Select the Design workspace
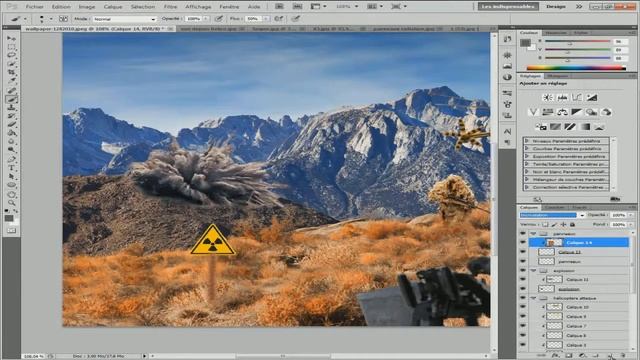The width and height of the screenshot is (640, 360). pos(556,7)
